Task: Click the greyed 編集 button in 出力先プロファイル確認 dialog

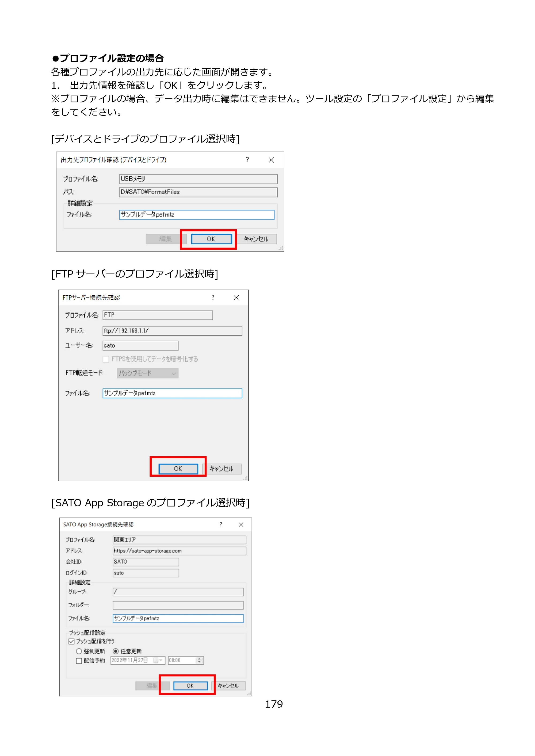Action: (166, 239)
